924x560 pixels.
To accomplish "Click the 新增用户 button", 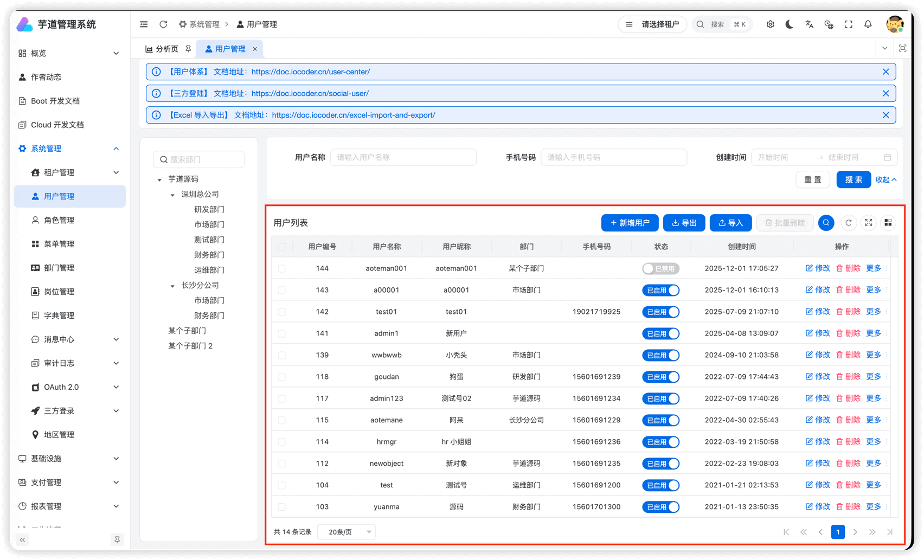I will click(630, 223).
